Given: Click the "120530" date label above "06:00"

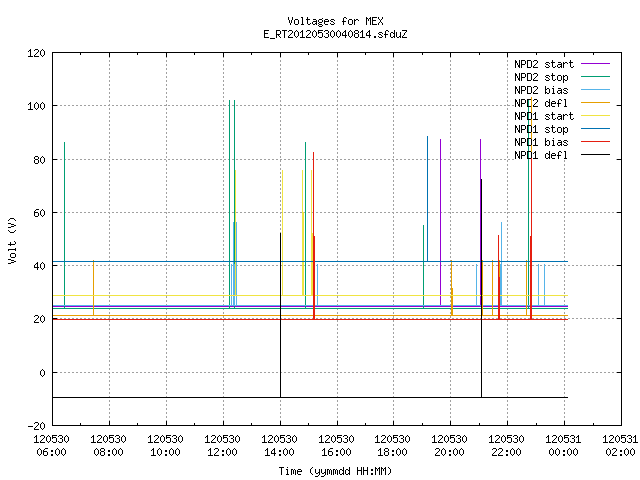Looking at the screenshot, I should 51,440.
